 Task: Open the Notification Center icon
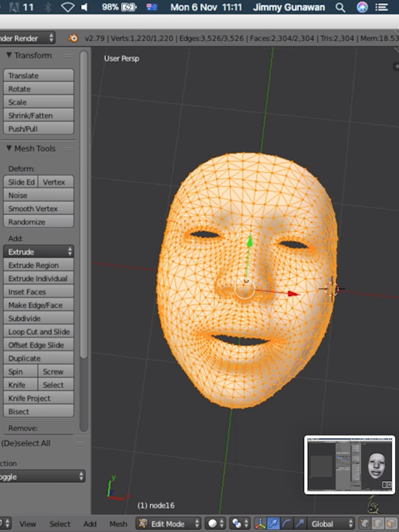coord(382,7)
